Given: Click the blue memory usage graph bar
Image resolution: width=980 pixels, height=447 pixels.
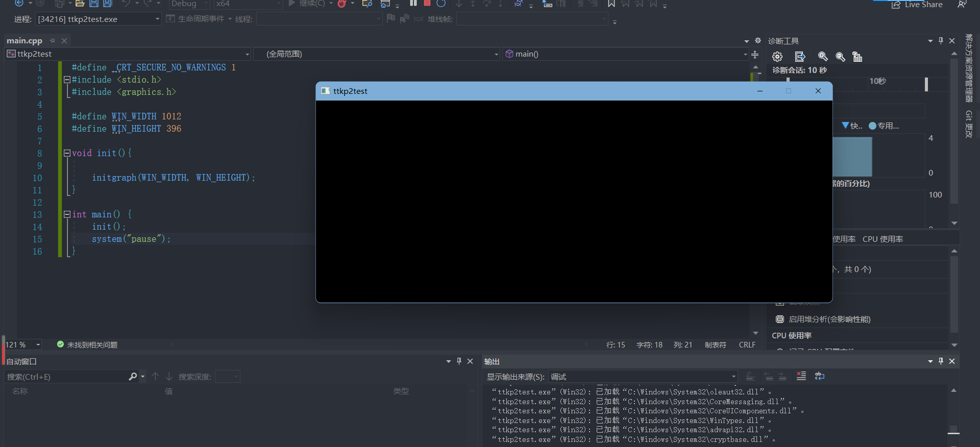Looking at the screenshot, I should (852, 157).
